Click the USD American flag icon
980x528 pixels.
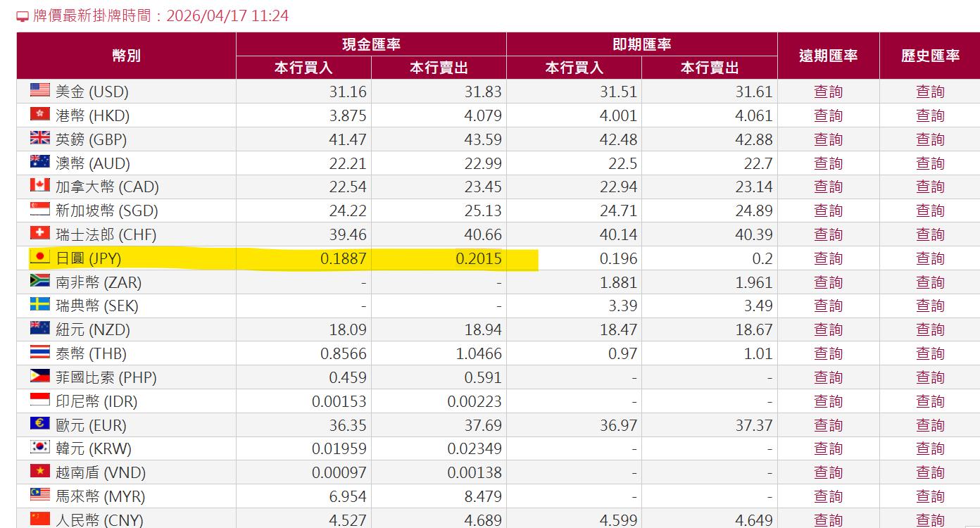41,91
